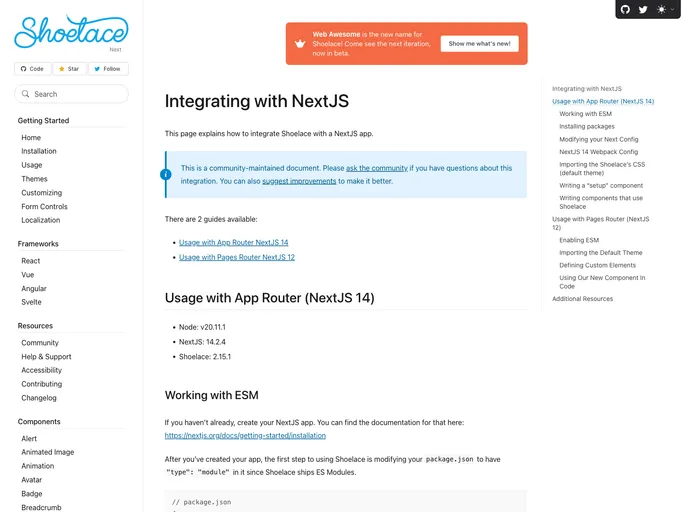This screenshot has width=688, height=512.
Task: Click the Shoelace logo
Action: 71,32
